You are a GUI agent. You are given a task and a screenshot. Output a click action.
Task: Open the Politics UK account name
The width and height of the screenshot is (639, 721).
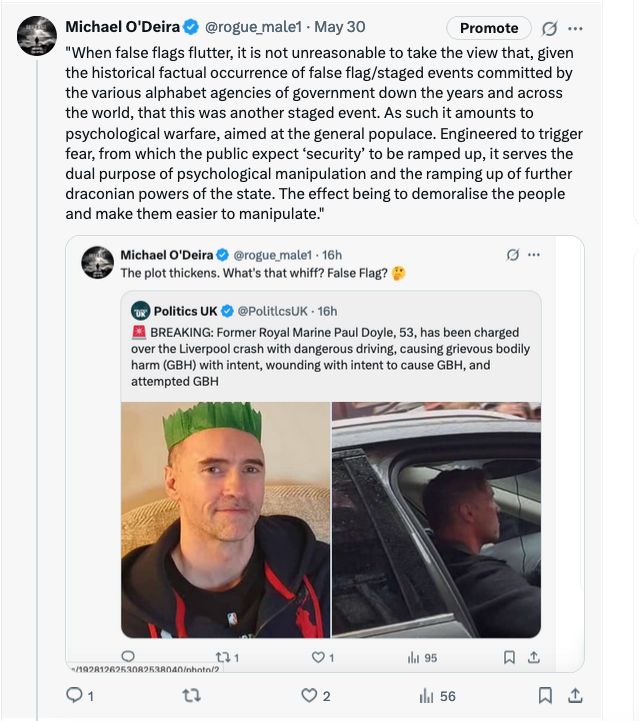[x=187, y=311]
